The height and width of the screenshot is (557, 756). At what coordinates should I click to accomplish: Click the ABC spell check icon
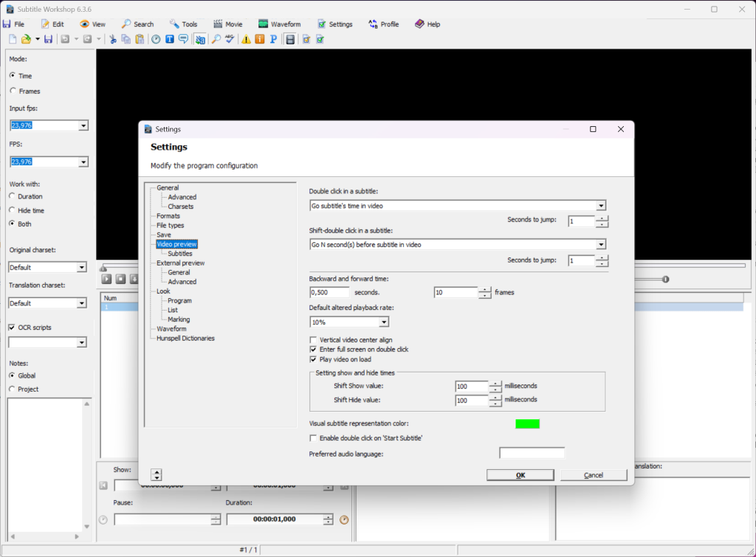(x=230, y=40)
